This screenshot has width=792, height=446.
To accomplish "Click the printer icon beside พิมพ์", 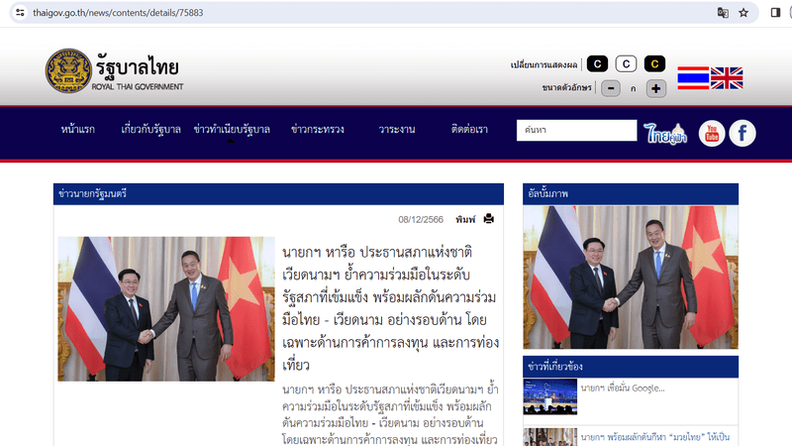I will pos(488,219).
